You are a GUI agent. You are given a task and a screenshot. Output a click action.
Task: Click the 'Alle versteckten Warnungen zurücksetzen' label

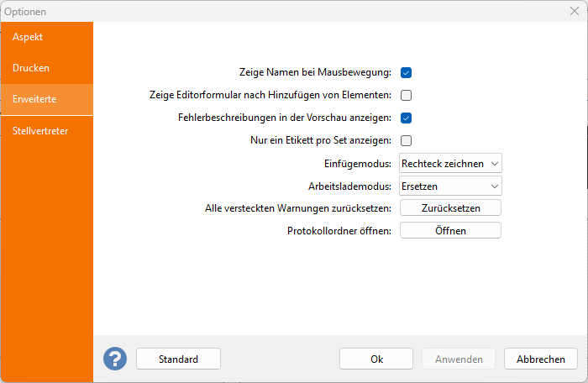tap(298, 207)
